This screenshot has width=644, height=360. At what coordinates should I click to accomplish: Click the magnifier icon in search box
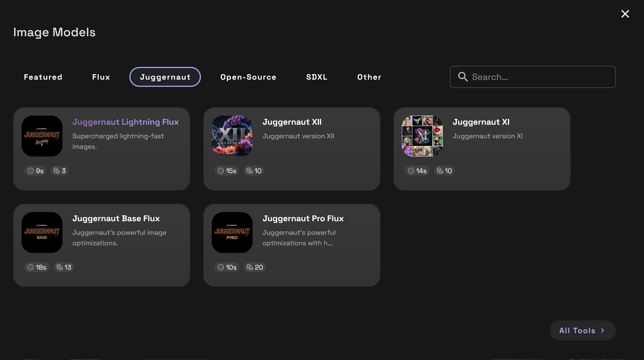[x=463, y=77]
